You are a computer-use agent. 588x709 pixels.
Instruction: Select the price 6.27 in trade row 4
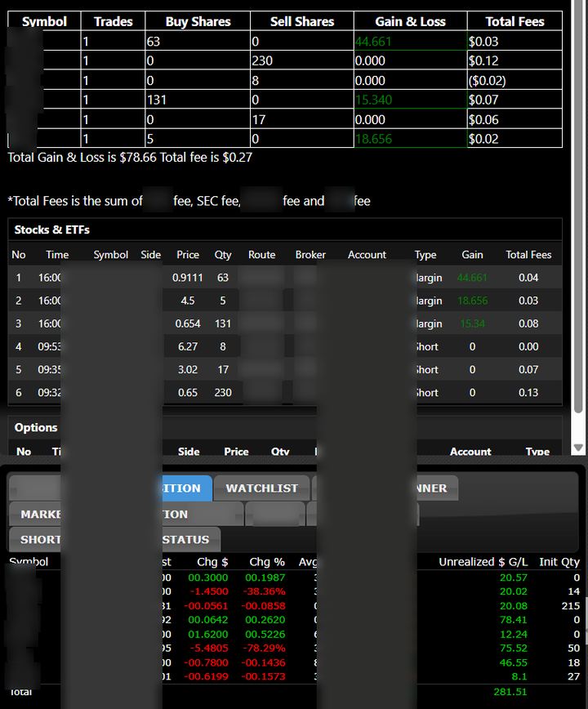[188, 346]
